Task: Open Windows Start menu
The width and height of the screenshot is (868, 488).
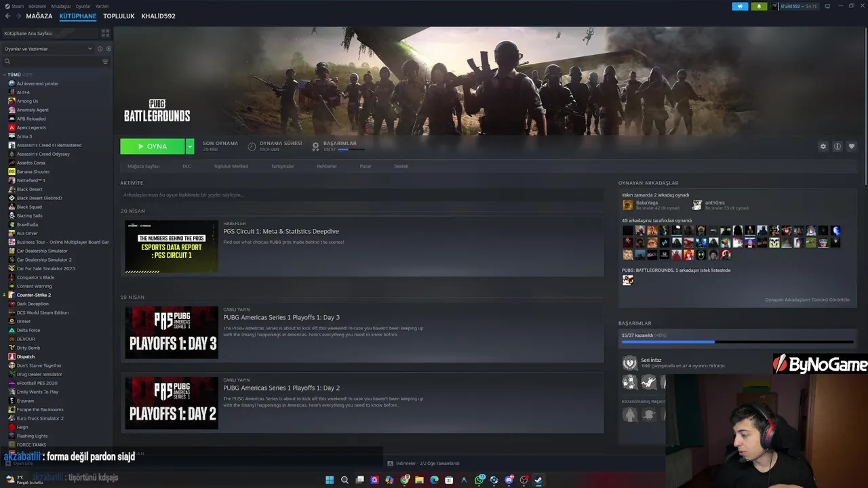Action: tap(330, 480)
